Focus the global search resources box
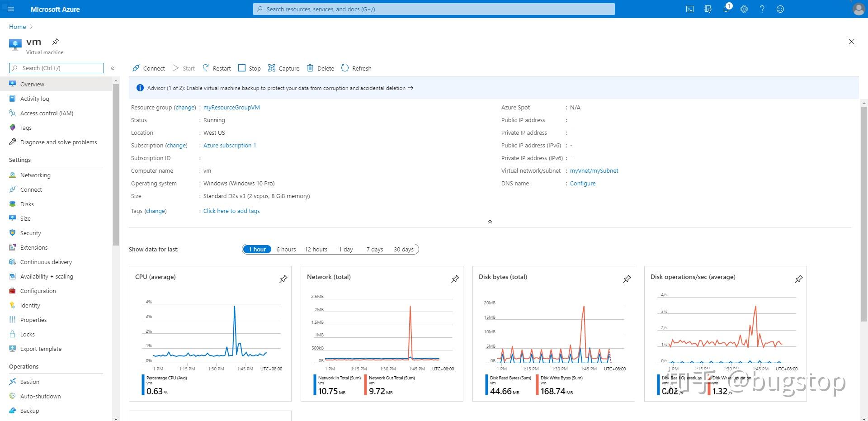Screen dimensions: 868x421 coord(434,9)
